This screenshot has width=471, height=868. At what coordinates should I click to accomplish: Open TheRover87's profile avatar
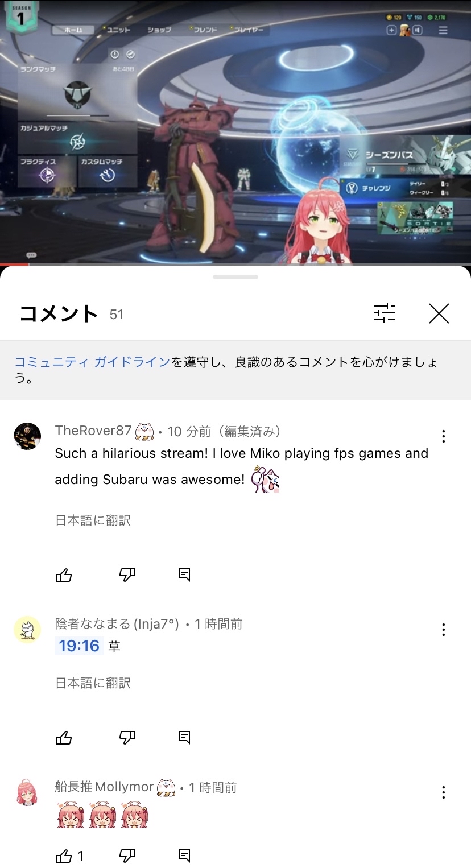(27, 436)
